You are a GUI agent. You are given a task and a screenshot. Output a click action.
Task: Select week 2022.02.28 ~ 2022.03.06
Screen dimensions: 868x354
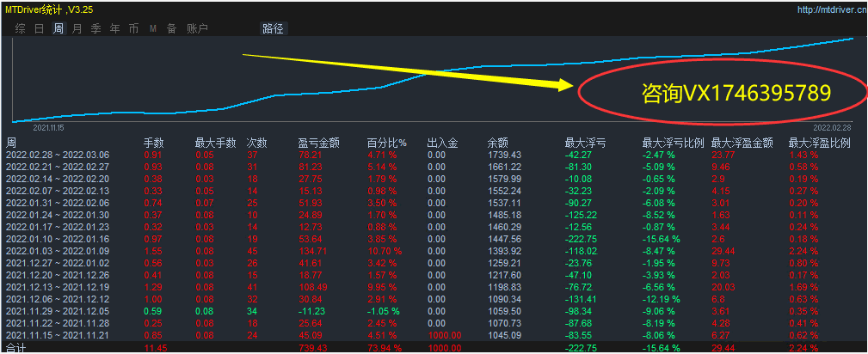tap(59, 155)
